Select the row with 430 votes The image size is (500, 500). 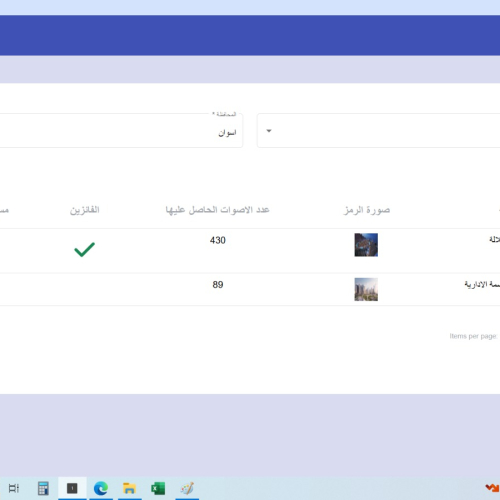[x=250, y=251]
